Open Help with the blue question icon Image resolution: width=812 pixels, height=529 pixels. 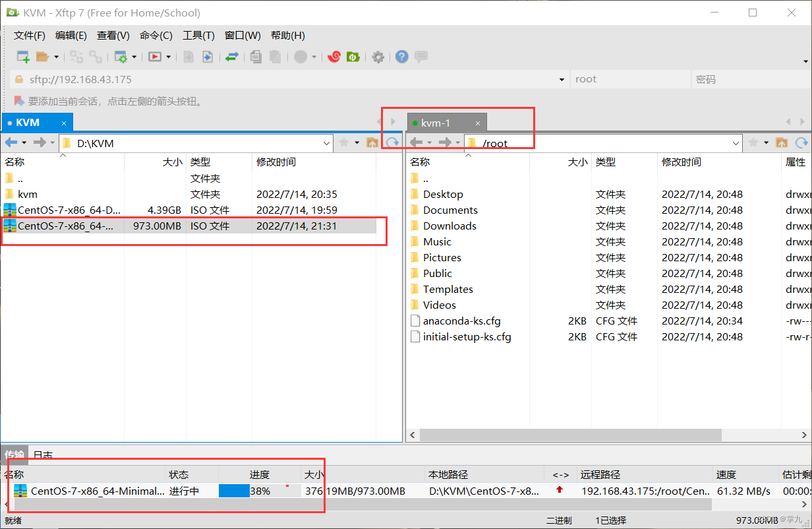402,57
